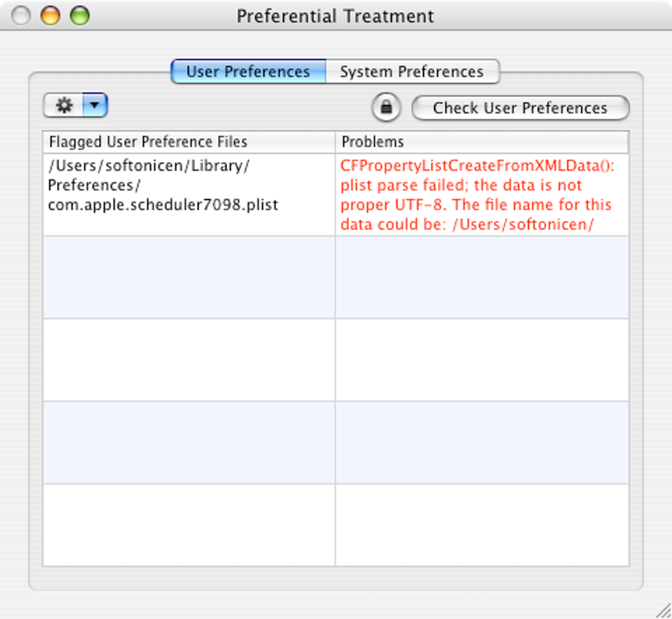Zoom the window with the green button
672x619 pixels.
click(x=80, y=16)
